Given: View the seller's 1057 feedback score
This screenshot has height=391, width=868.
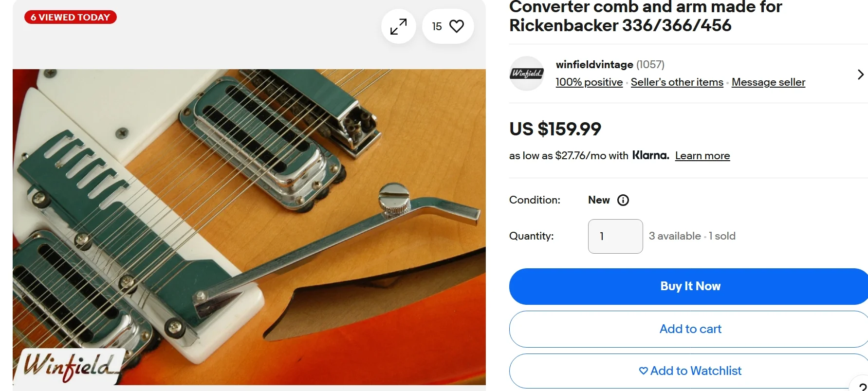Looking at the screenshot, I should point(650,65).
